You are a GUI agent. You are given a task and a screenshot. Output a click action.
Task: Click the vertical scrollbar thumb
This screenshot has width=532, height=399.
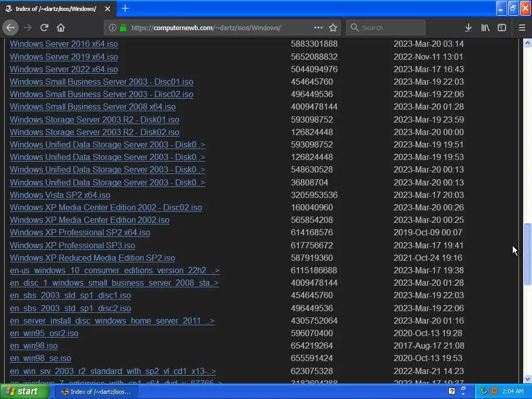pos(528,254)
